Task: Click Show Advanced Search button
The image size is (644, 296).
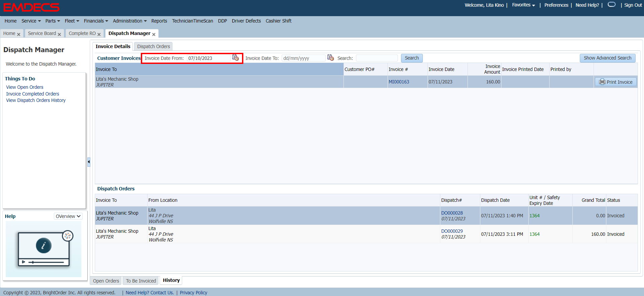Action: (607, 58)
